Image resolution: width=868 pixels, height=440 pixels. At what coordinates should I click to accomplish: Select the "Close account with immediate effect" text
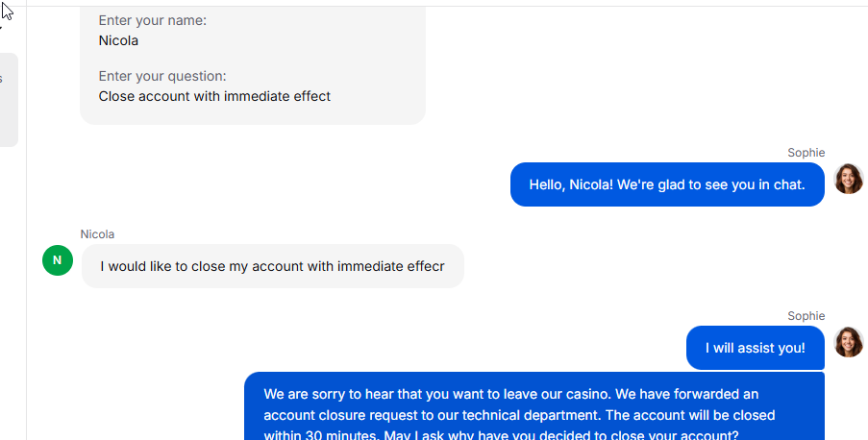click(214, 96)
